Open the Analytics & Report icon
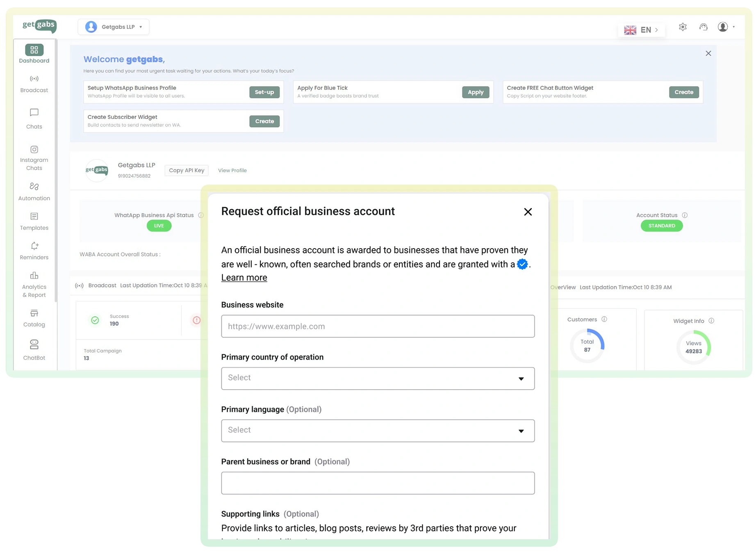The image size is (756, 552). click(34, 276)
